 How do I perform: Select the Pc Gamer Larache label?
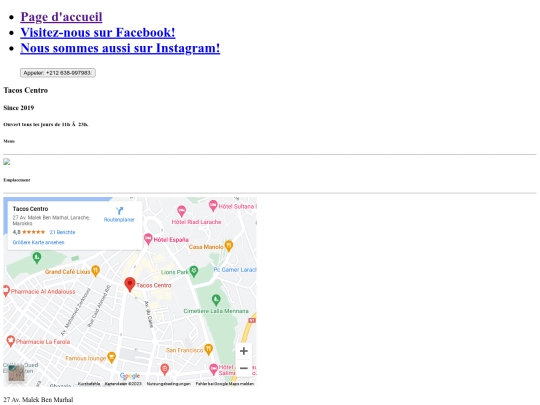[235, 270]
